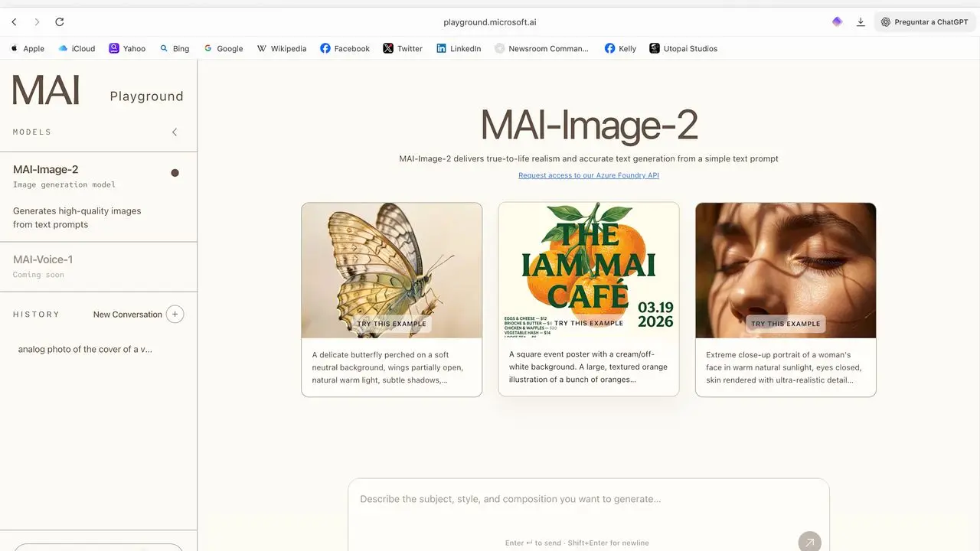The width and height of the screenshot is (980, 551).
Task: Click the plus icon next to New Conversation
Action: (x=175, y=315)
